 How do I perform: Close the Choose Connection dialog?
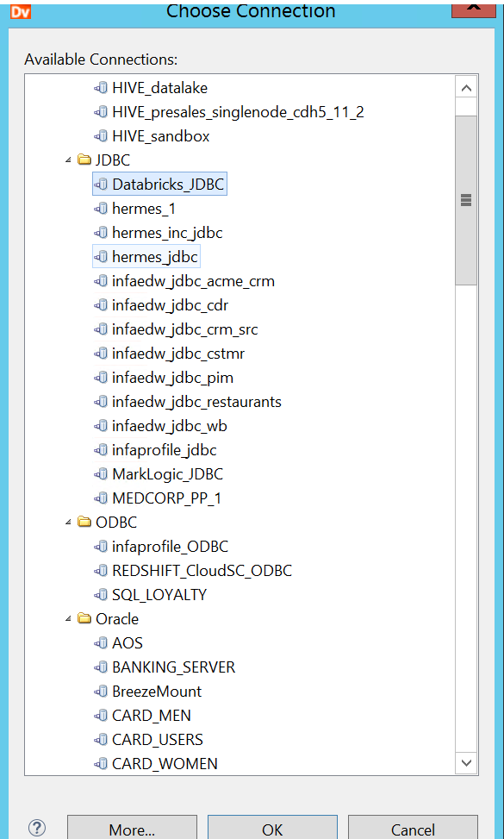[473, 9]
